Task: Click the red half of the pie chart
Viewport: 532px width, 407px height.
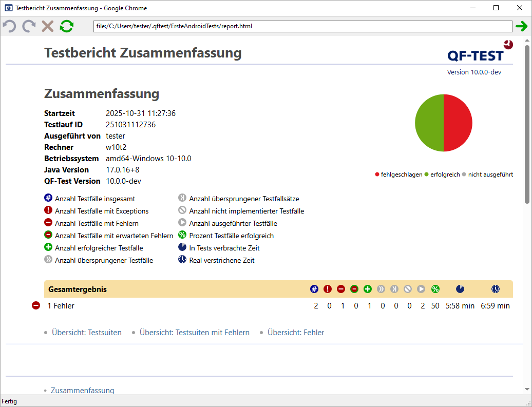Action: point(458,123)
